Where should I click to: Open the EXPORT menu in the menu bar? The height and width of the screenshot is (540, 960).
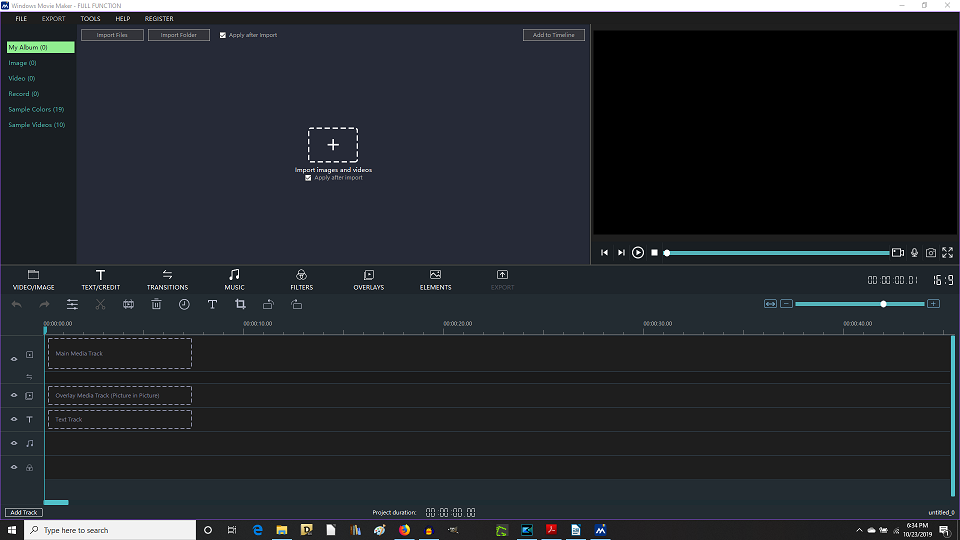tap(53, 18)
